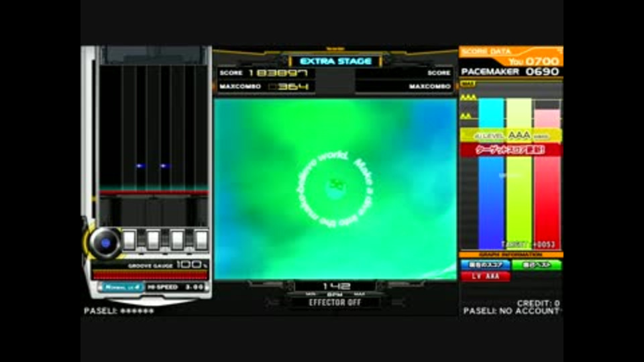644x362 pixels.
Task: Click the GRAPH INFORMATION header strip
Action: pyautogui.click(x=511, y=255)
